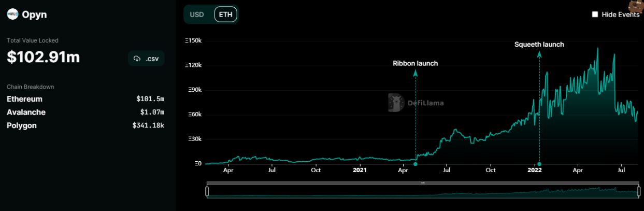Download data with the .csv button

146,59
